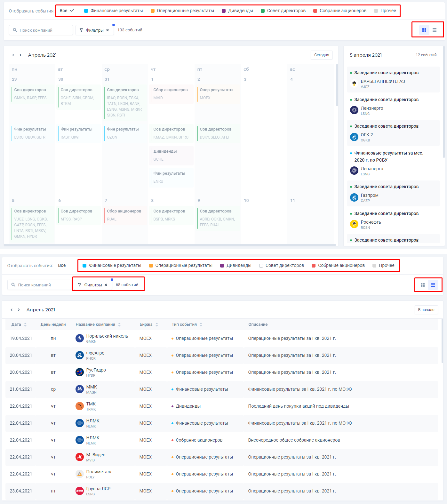Switch to grid view in the 133-events panel
Viewport: 447px width, 504px height.
tap(424, 30)
